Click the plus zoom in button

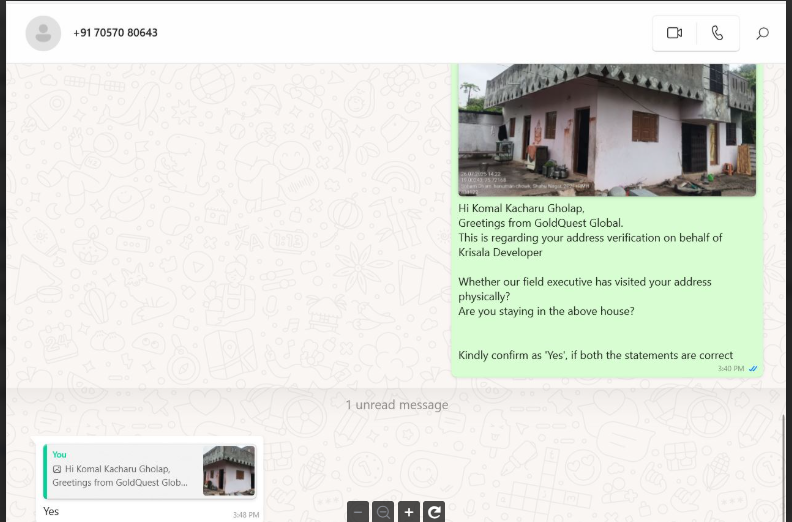tap(408, 512)
